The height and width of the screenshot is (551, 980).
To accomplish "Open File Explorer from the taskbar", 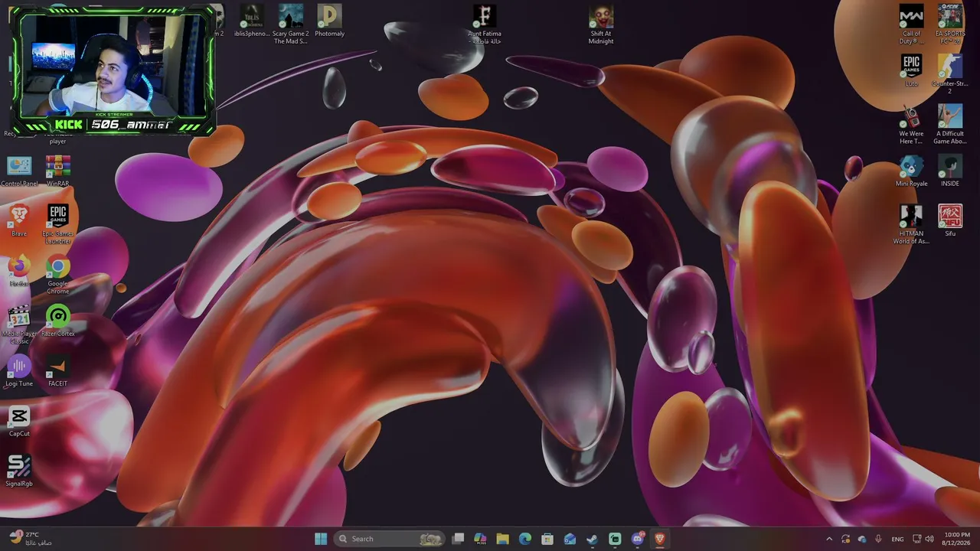I will (502, 539).
